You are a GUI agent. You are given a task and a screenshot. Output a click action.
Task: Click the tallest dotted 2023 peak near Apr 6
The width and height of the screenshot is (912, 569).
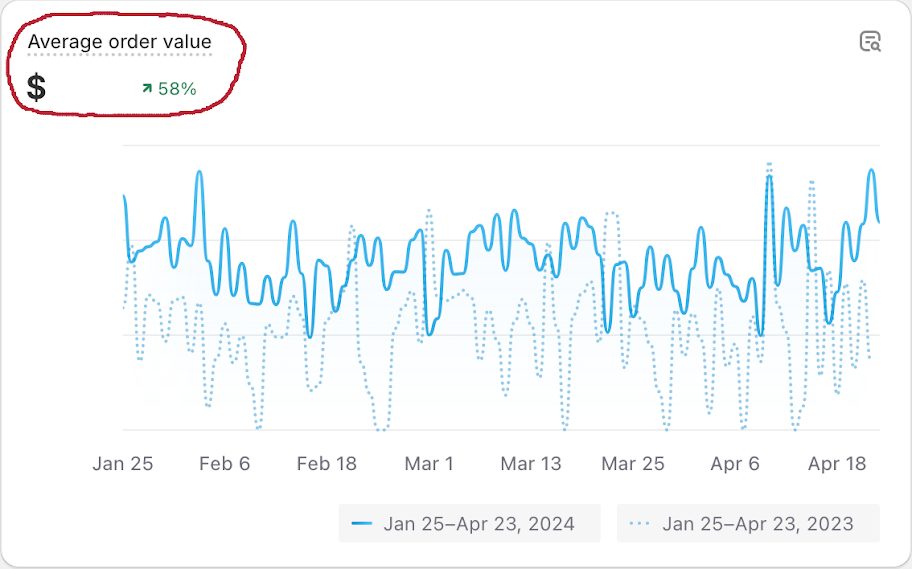pyautogui.click(x=769, y=163)
